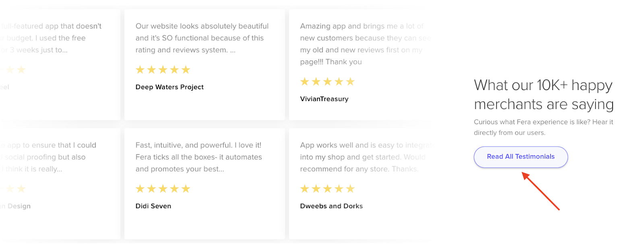The image size is (644, 248).
Task: Click the red arrow annotation
Action: 541,191
